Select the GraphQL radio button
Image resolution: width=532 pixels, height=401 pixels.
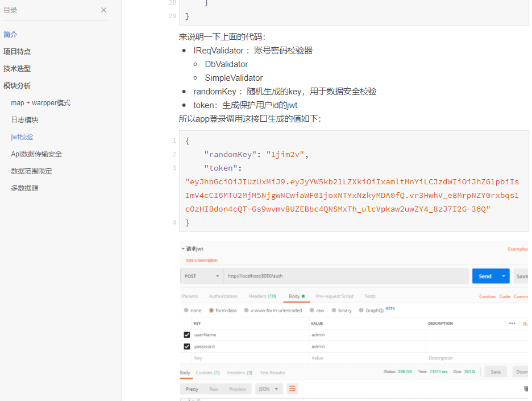click(361, 311)
